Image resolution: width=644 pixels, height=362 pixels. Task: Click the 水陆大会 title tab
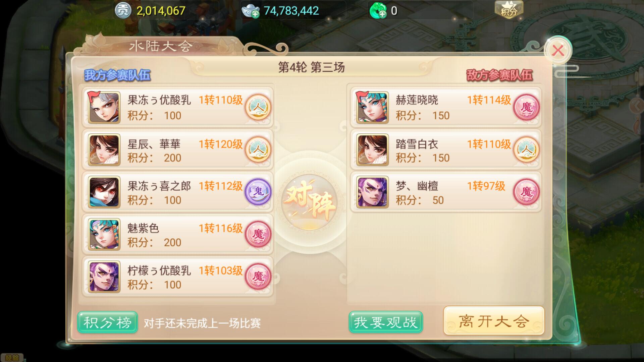pos(161,46)
